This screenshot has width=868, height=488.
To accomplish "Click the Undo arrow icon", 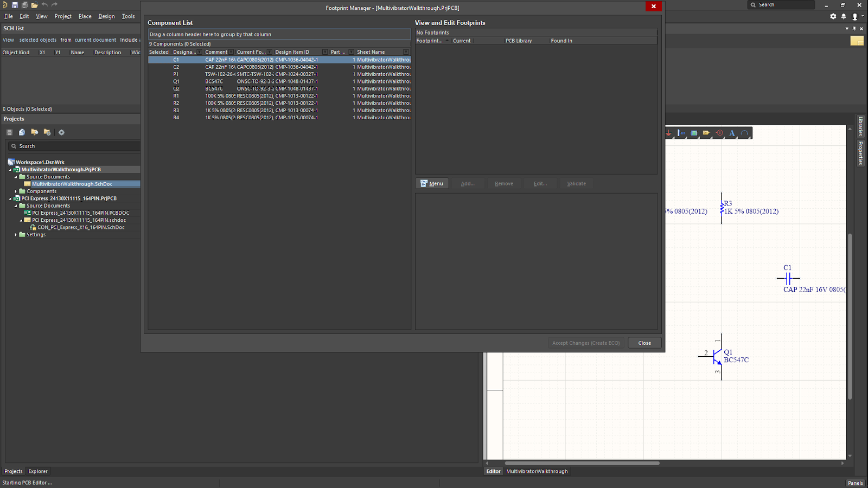I will pos(44,5).
